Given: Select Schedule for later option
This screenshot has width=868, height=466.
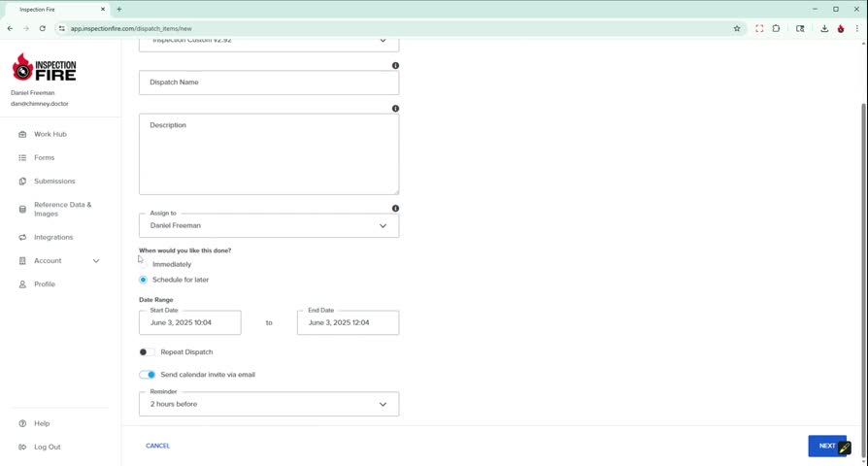Looking at the screenshot, I should tap(144, 280).
